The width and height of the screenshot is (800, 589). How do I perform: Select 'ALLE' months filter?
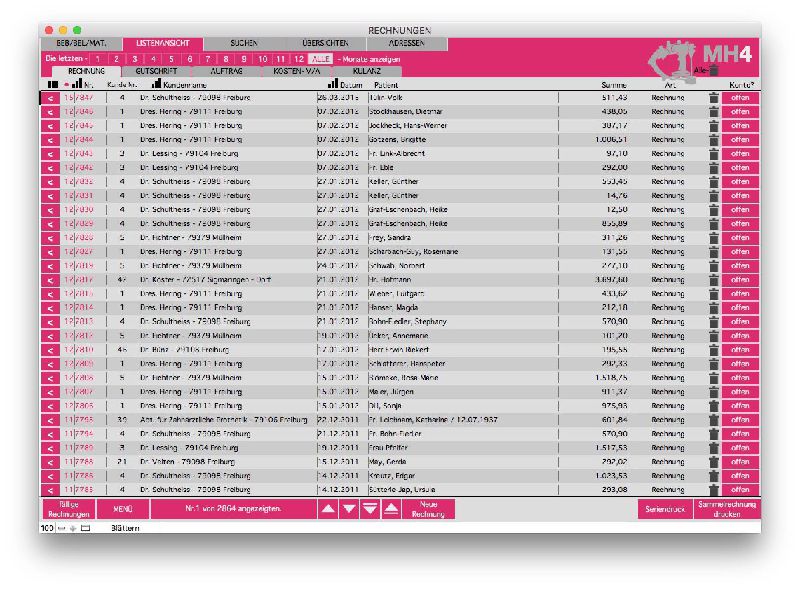coord(320,59)
